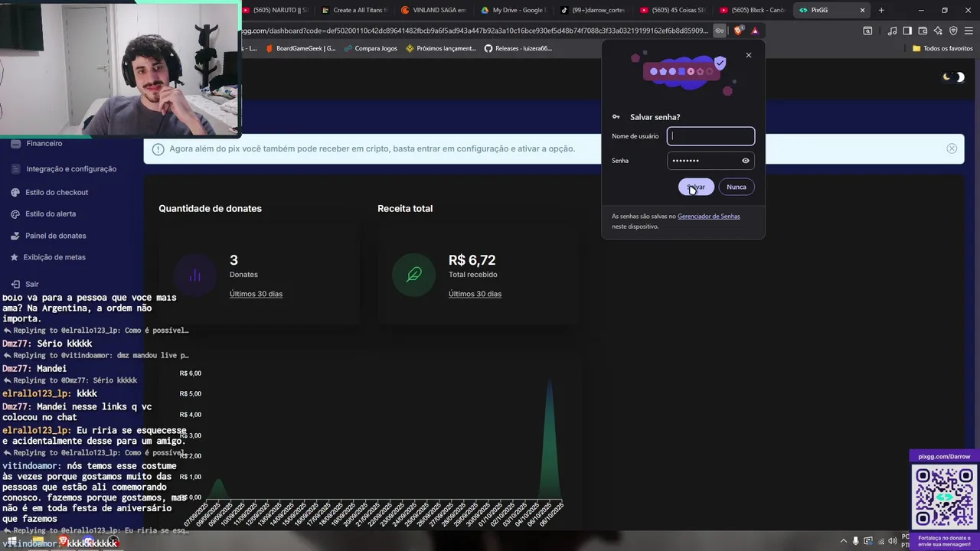Switch to the Blxck YouTube tab
980x551 pixels.
pyautogui.click(x=753, y=11)
